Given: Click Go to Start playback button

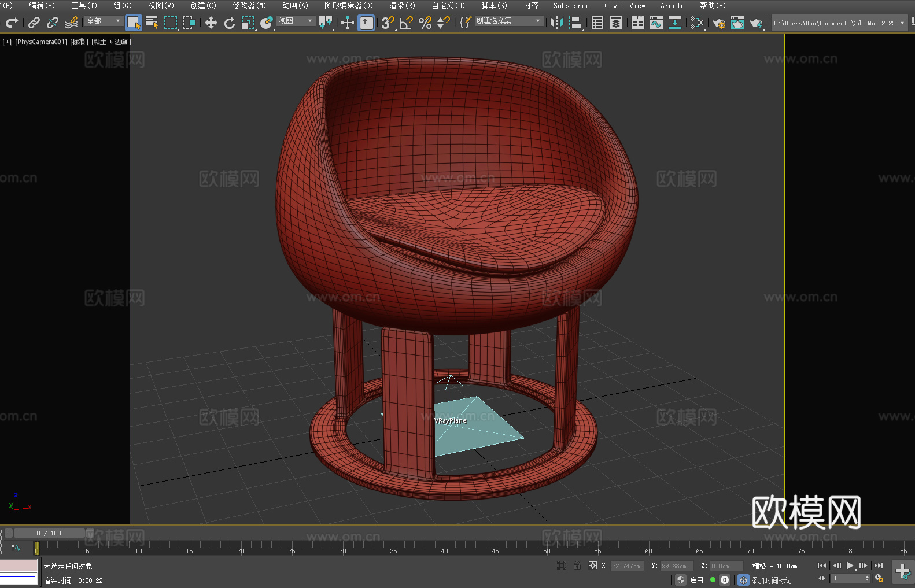Looking at the screenshot, I should click(x=822, y=565).
